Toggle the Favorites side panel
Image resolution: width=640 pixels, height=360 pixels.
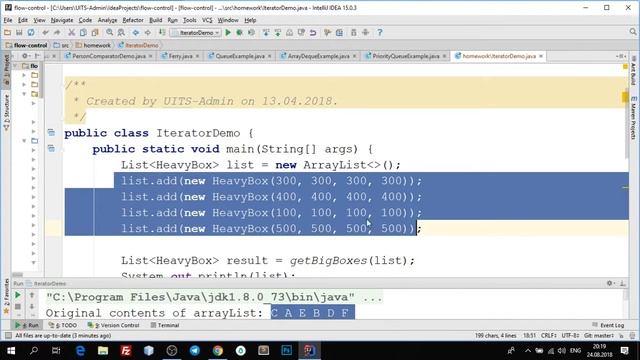(6, 297)
